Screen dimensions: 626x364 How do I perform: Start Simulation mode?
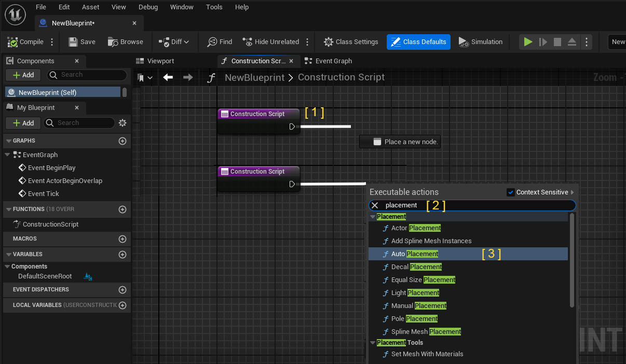tap(481, 42)
